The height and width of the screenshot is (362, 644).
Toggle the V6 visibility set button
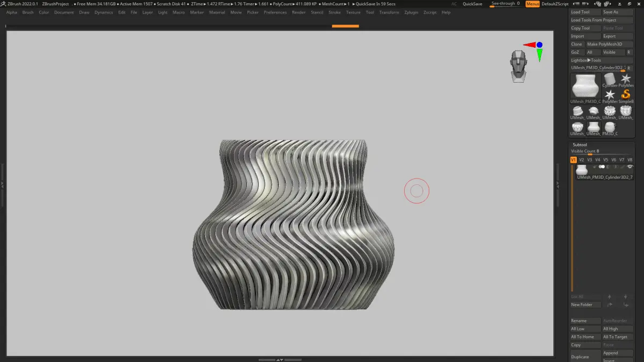[x=613, y=160]
